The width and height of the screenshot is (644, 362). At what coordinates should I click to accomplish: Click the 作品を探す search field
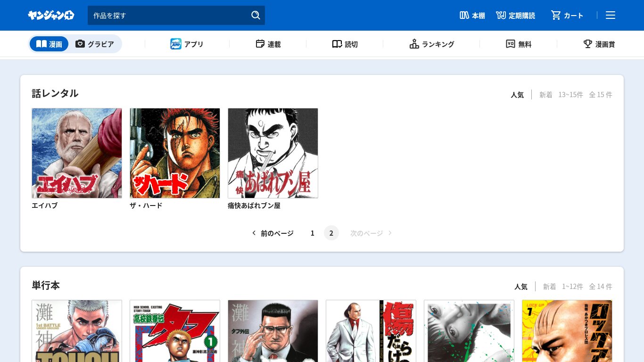click(170, 16)
